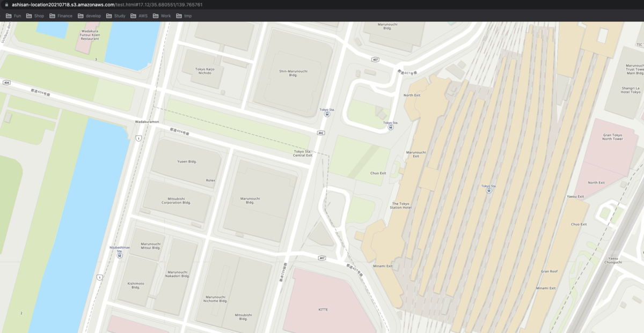Click the route 404 shield marker

(x=6, y=83)
